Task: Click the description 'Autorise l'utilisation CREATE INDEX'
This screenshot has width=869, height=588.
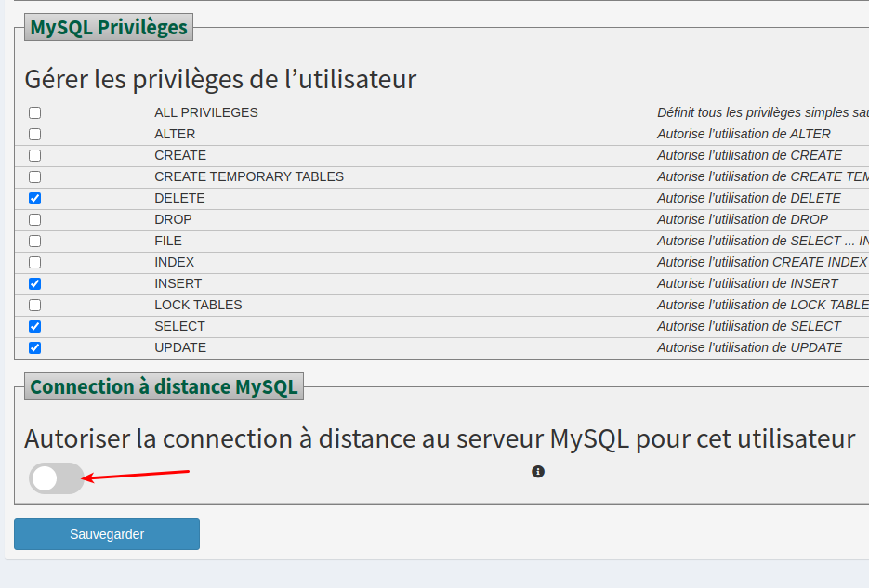Action: coord(762,263)
